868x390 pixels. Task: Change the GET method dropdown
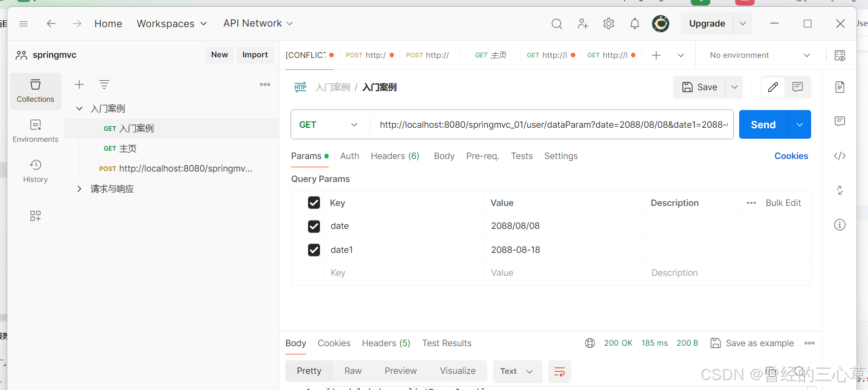coord(329,125)
